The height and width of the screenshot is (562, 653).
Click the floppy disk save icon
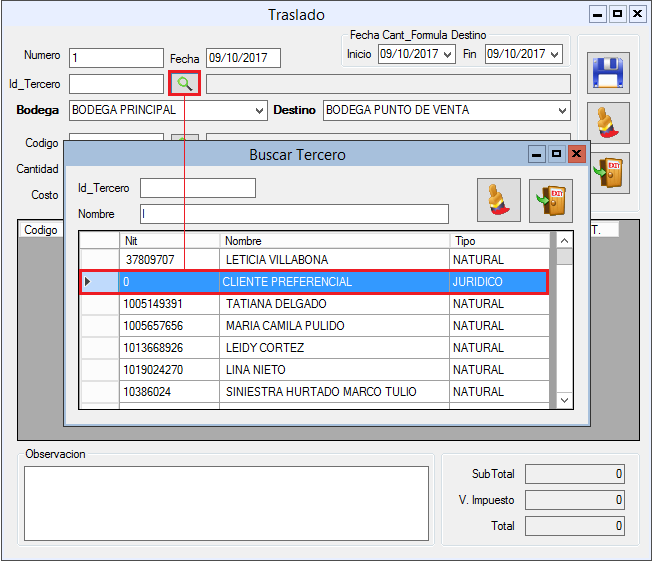click(x=608, y=73)
